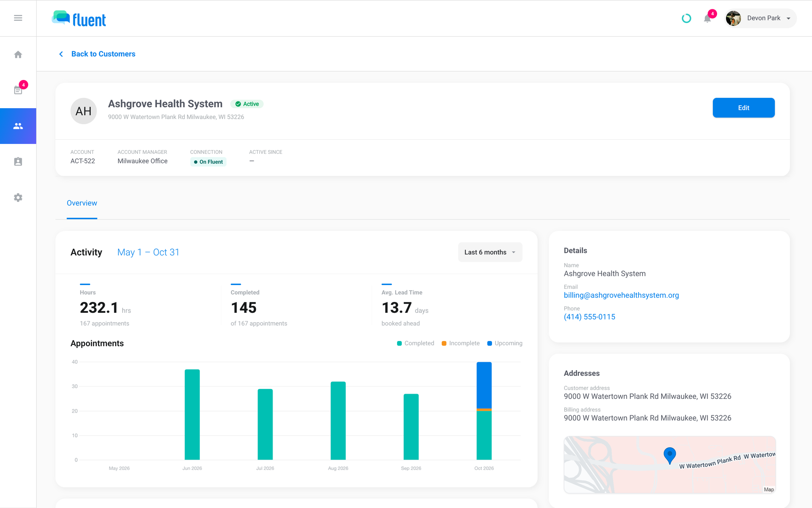Open the contacts badge sidebar icon
This screenshot has width=812, height=508.
(x=18, y=162)
